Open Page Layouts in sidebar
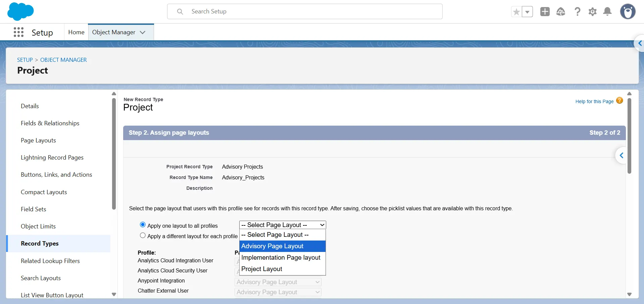The height and width of the screenshot is (304, 644). (x=38, y=140)
